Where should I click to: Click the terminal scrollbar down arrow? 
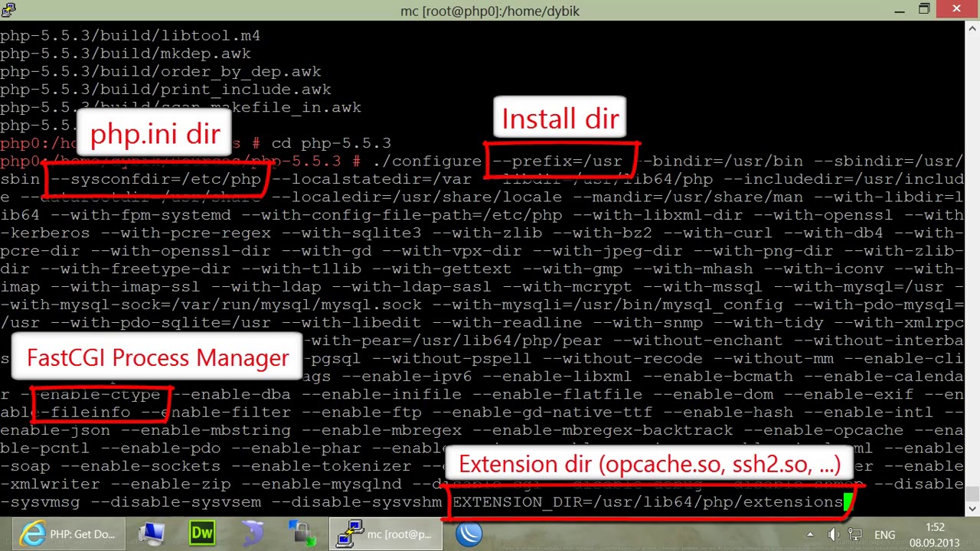(972, 508)
